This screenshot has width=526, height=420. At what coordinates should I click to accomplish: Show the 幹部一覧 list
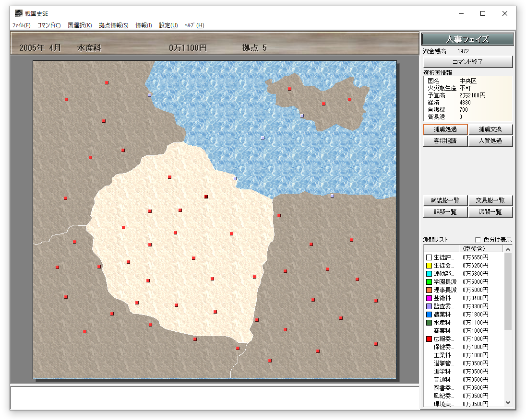[x=445, y=212]
